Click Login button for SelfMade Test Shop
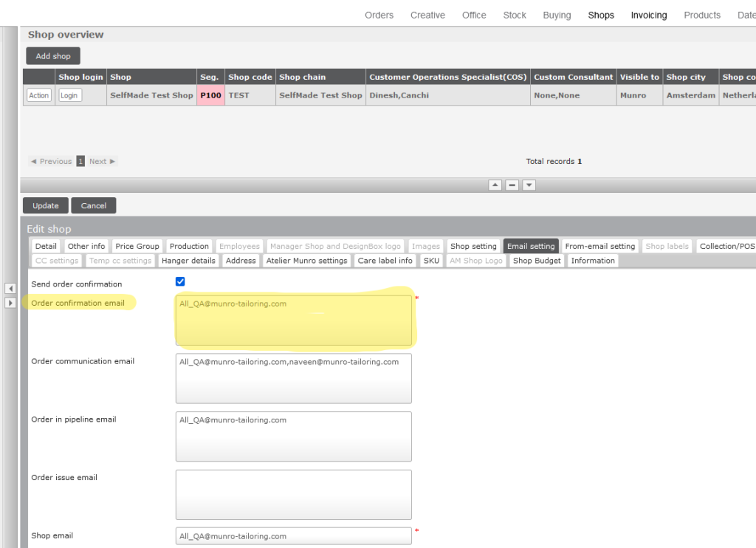This screenshot has width=756, height=548. [x=69, y=95]
